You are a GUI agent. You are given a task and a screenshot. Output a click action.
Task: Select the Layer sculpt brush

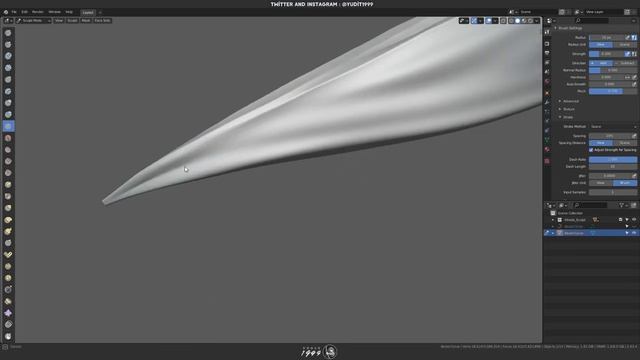[8, 91]
